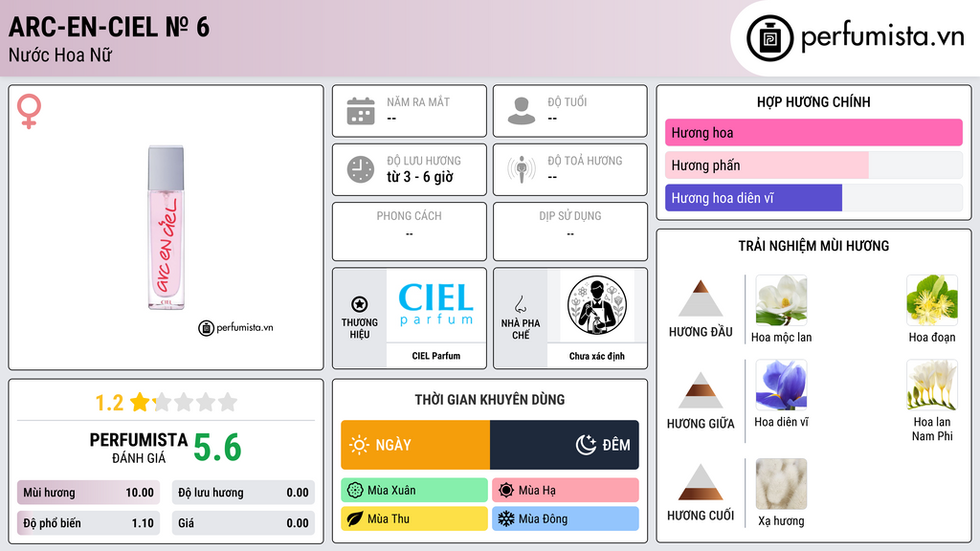Click the green 5.6 Perfumista score
Screen dimensions: 980x551
tap(217, 448)
